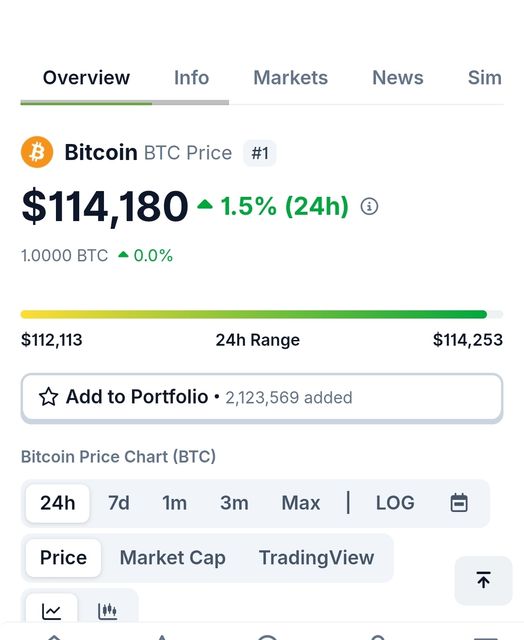
Task: Select the 24h chart timeframe
Action: pyautogui.click(x=58, y=503)
